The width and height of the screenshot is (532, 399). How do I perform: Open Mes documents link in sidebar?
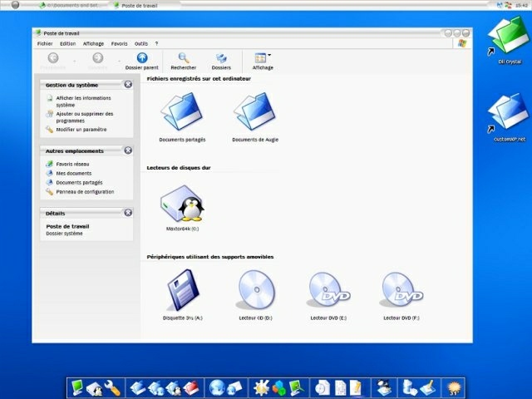tap(74, 174)
